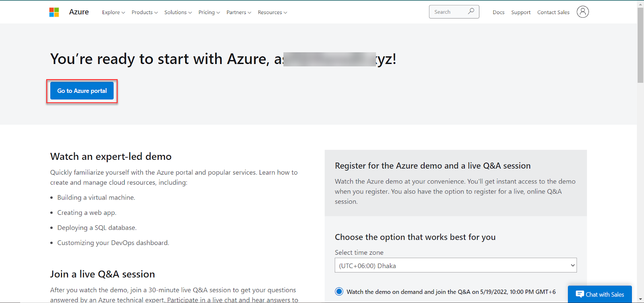The width and height of the screenshot is (644, 303).
Task: Expand the Pricing menu
Action: click(209, 12)
